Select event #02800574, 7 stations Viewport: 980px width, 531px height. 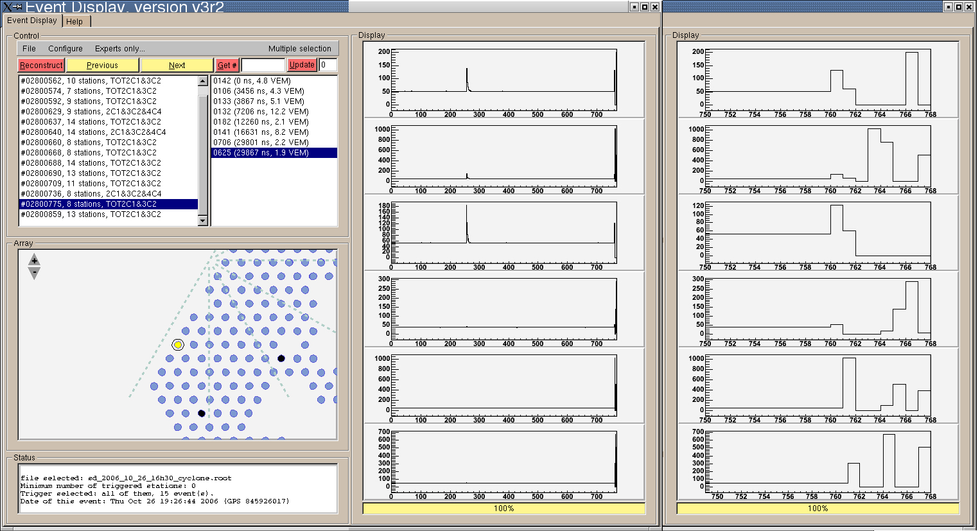[109, 91]
